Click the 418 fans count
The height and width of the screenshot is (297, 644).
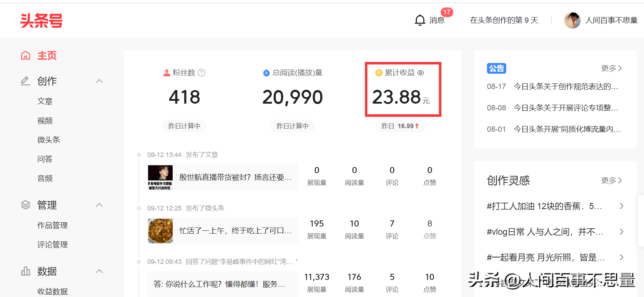tap(184, 97)
